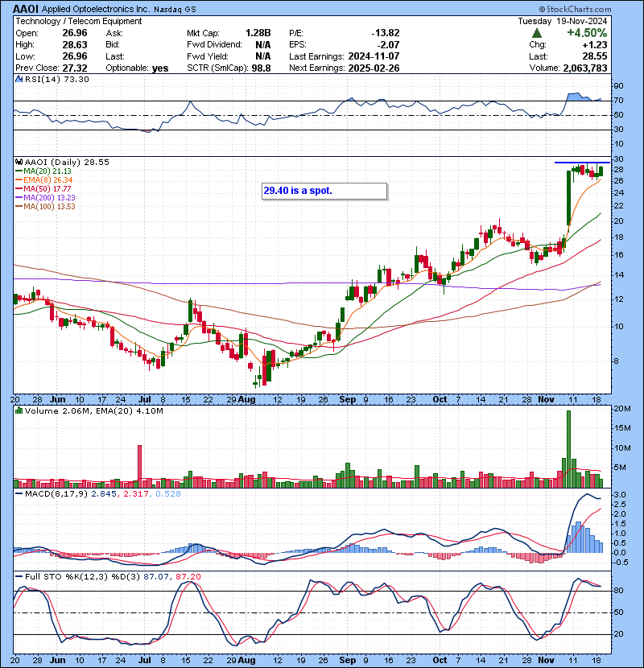This screenshot has width=644, height=668.
Task: Click the tall red volume spike near July
Action: 139,467
